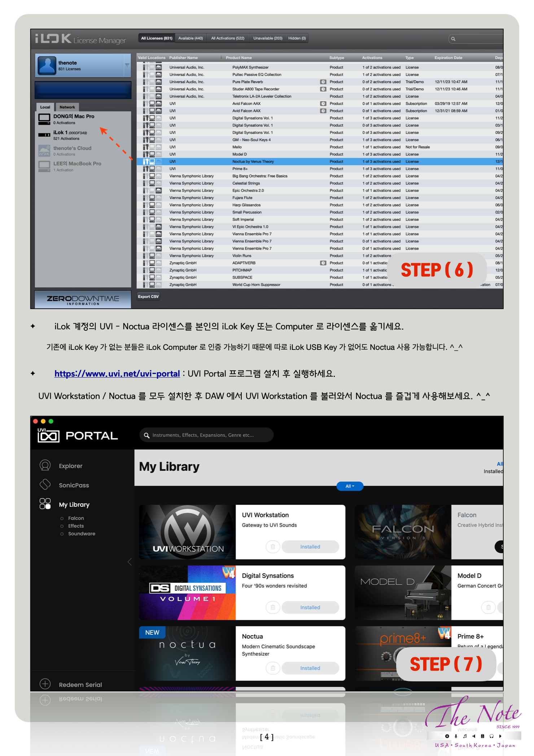
Task: Select the Prime 8+ license row
Action: coord(320,169)
